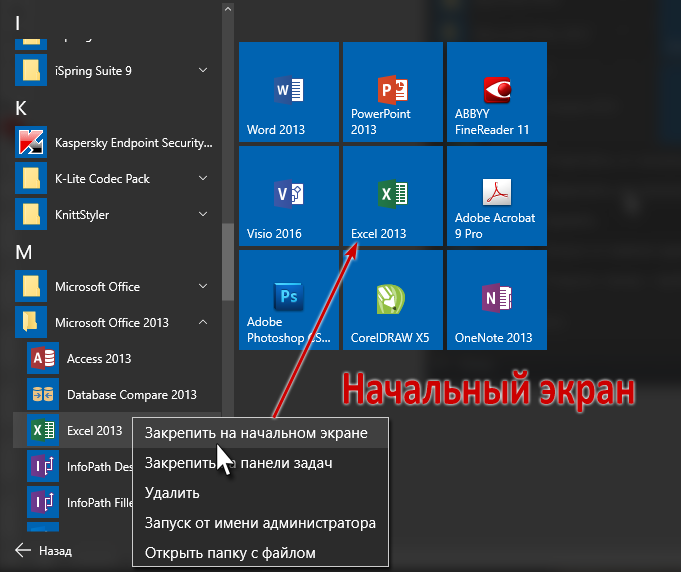Open the ABBYY FineReader 11 tile
The width and height of the screenshot is (681, 572).
click(497, 92)
